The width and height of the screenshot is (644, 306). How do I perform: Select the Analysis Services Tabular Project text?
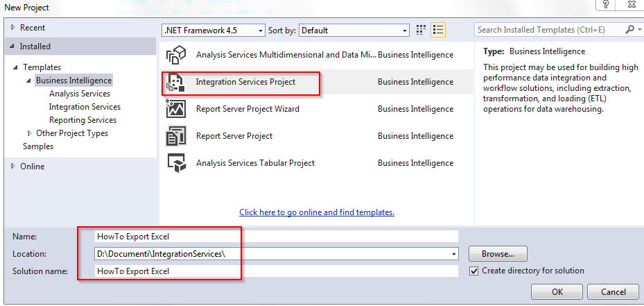(x=256, y=163)
